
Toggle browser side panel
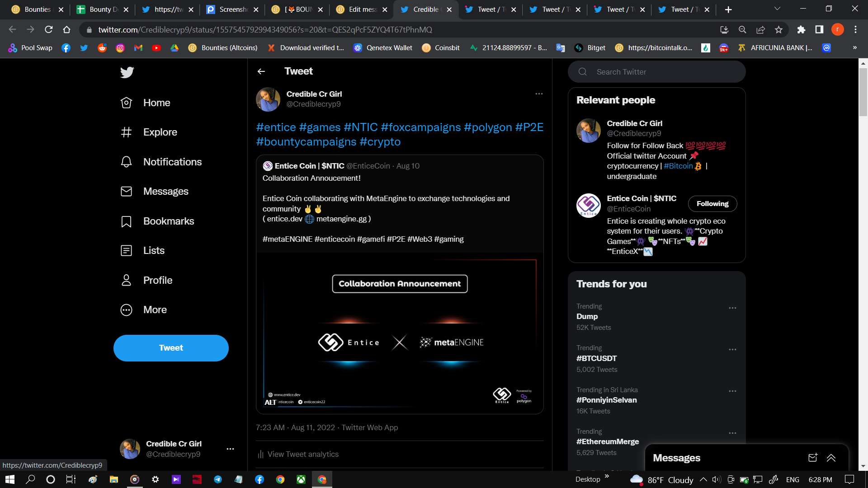click(819, 29)
